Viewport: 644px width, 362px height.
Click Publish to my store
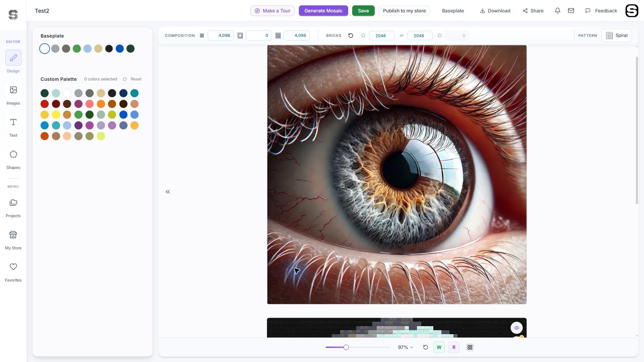click(404, 11)
